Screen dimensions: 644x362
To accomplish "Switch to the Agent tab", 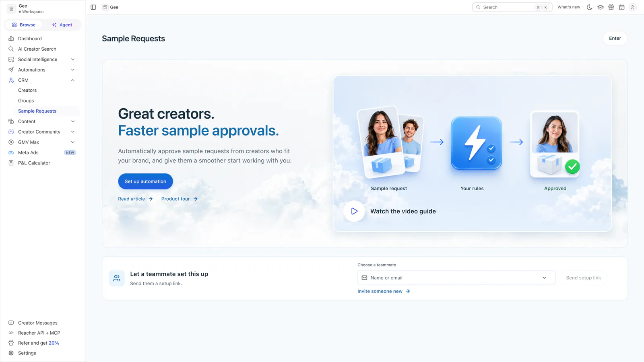I will pyautogui.click(x=62, y=25).
